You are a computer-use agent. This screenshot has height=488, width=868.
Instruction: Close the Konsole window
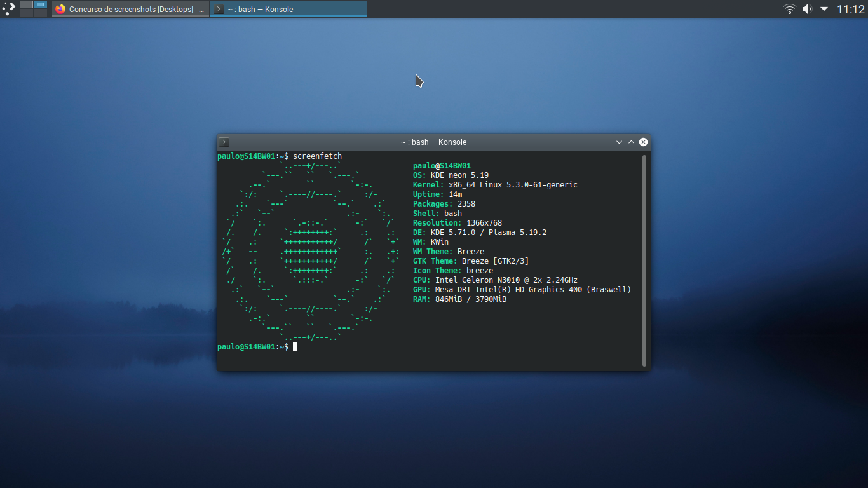click(x=643, y=142)
